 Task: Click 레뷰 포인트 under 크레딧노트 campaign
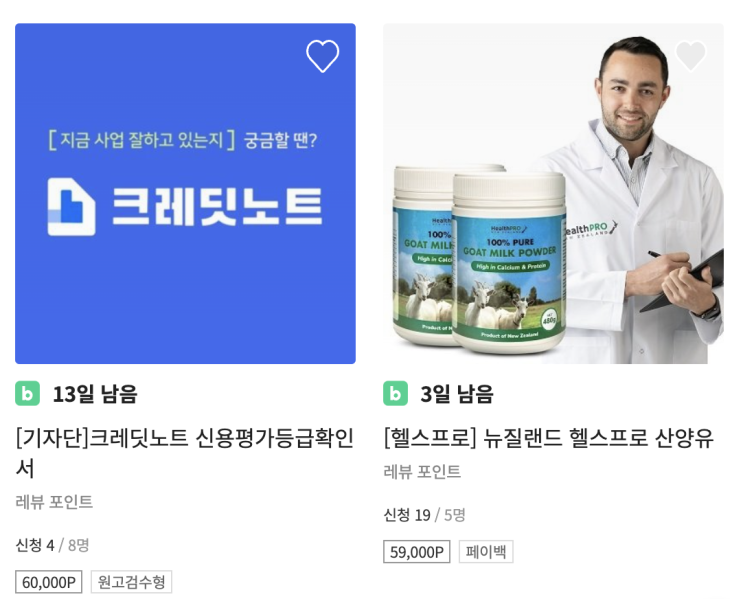click(54, 502)
